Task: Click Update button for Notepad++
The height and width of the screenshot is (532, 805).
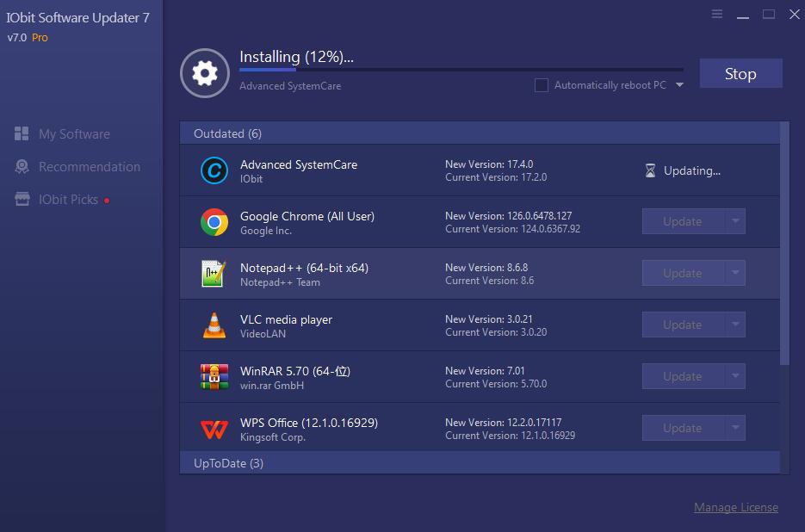Action: (684, 273)
